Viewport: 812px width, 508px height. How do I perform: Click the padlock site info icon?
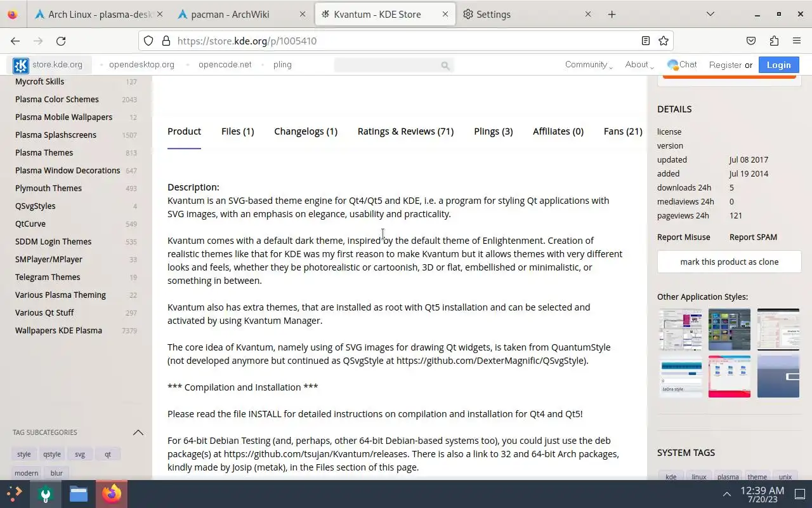(166, 41)
